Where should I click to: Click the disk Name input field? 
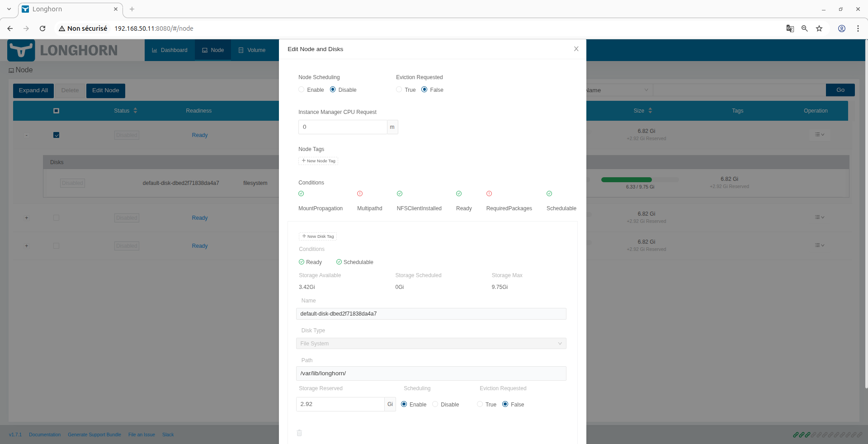click(431, 314)
